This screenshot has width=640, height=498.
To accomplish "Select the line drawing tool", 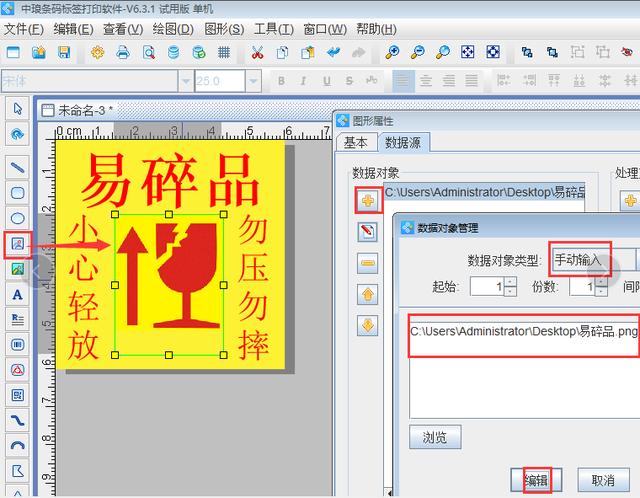I will point(17,166).
